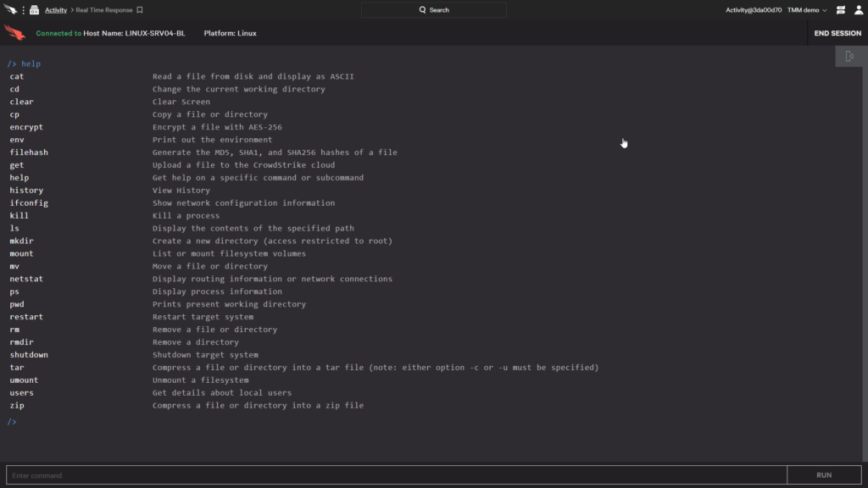Open the Activity app icon in the header

(x=34, y=10)
